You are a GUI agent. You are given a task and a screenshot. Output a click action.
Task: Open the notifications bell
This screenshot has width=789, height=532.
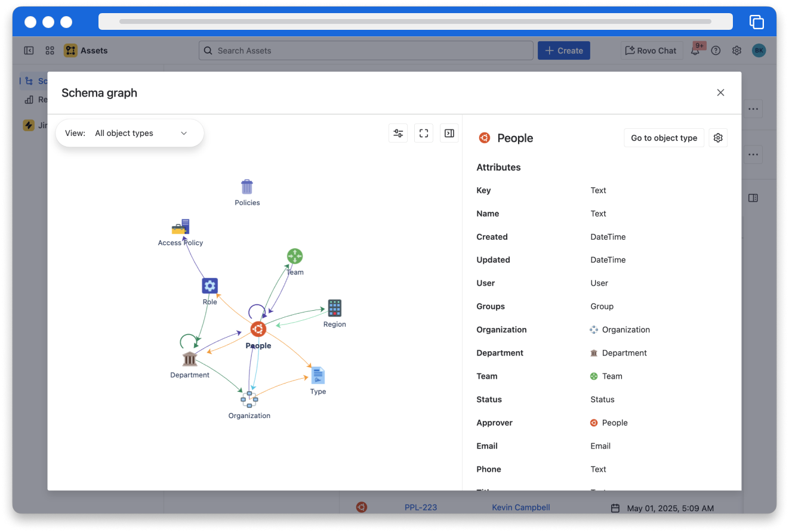coord(695,51)
